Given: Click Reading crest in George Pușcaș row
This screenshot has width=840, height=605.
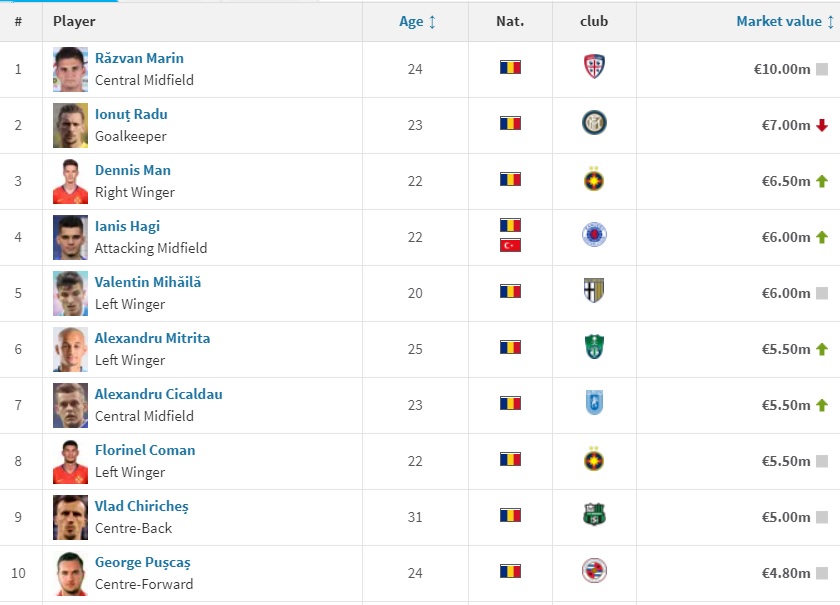Looking at the screenshot, I should (x=594, y=571).
